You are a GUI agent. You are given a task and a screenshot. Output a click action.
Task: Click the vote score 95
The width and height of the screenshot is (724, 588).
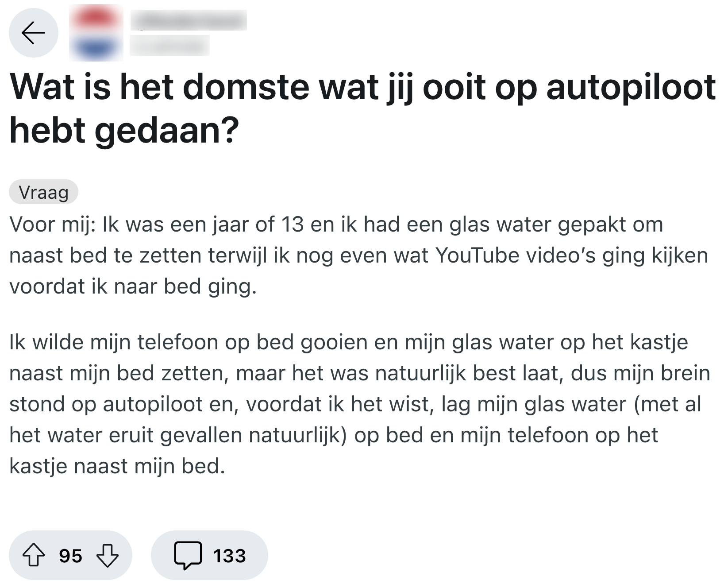pos(70,556)
